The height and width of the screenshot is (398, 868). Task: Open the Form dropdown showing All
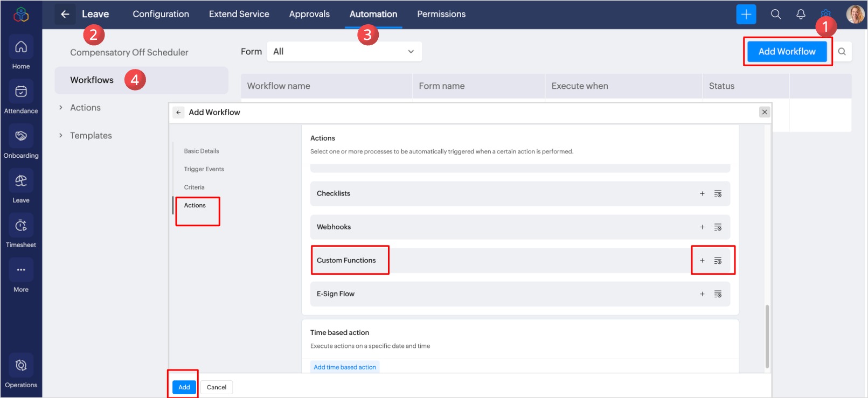pos(344,52)
